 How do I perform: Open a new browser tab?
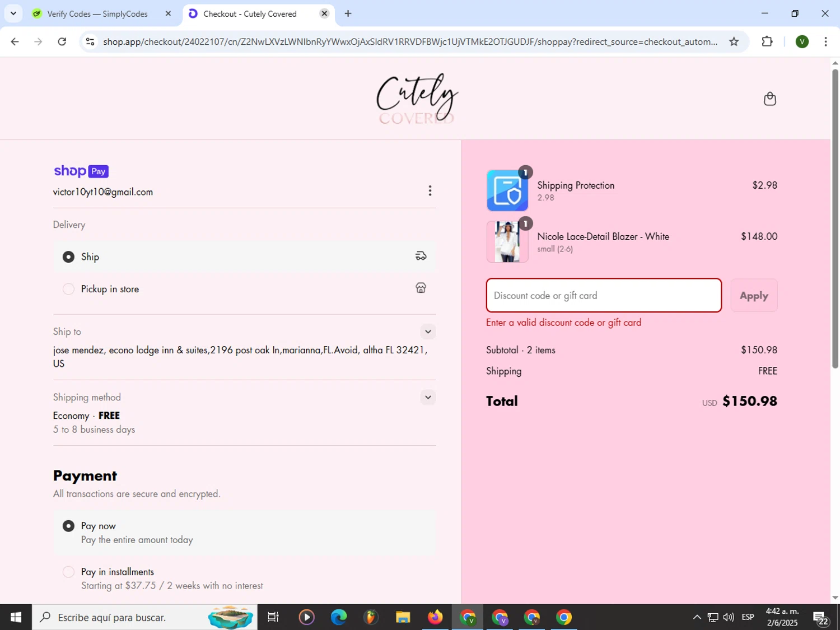coord(348,13)
